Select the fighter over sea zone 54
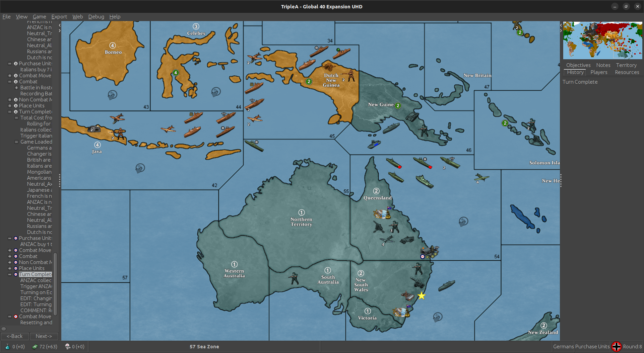The height and width of the screenshot is (353, 644). pyautogui.click(x=481, y=177)
